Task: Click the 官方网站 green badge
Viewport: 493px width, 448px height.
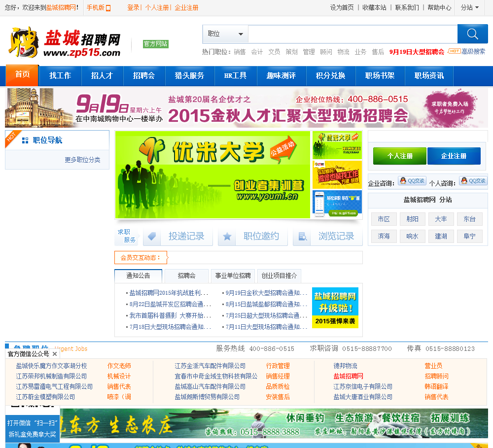Action: point(156,44)
